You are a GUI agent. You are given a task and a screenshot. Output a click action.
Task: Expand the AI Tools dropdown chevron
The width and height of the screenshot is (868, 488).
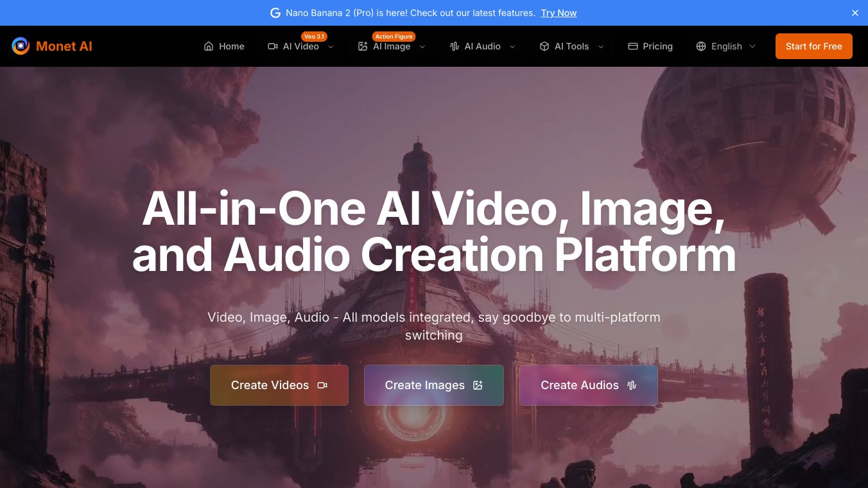tap(601, 46)
